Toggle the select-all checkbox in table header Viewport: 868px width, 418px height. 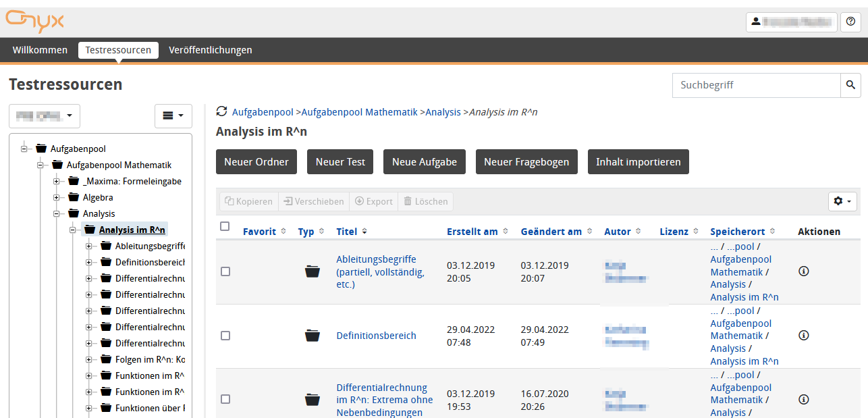pos(225,227)
